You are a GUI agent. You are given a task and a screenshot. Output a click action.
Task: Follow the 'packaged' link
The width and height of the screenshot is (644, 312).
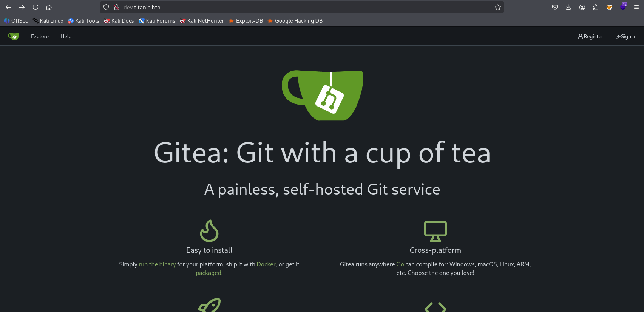tap(208, 273)
